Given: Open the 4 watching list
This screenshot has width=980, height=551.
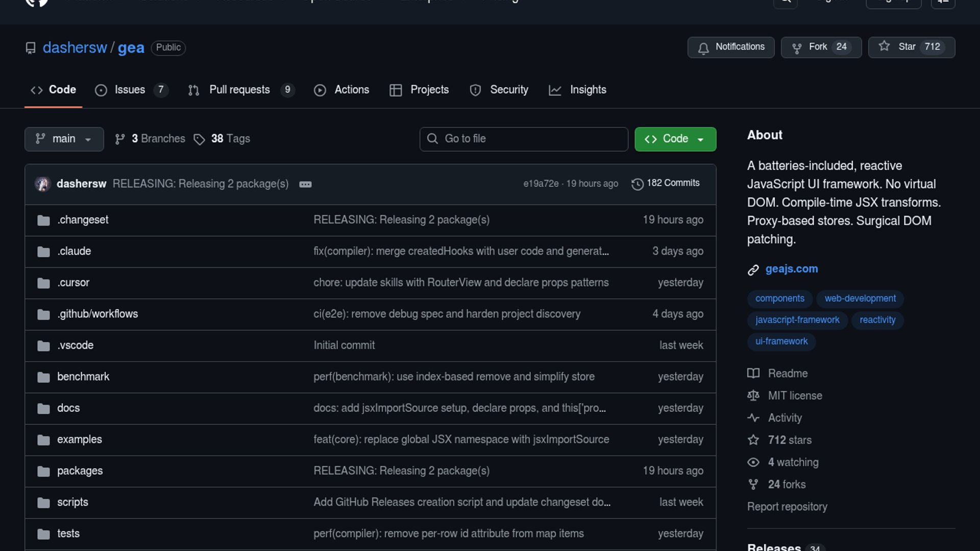Looking at the screenshot, I should (793, 462).
